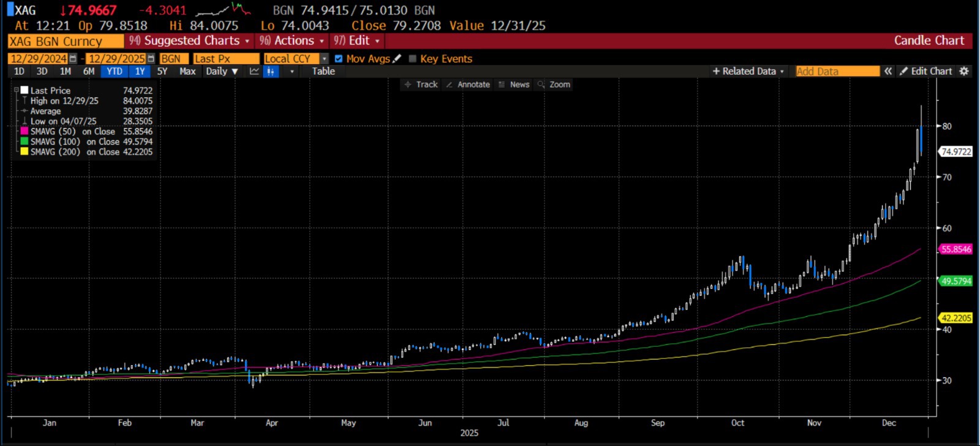Click the double-chevron collapse icon beside Add Data

(x=888, y=71)
